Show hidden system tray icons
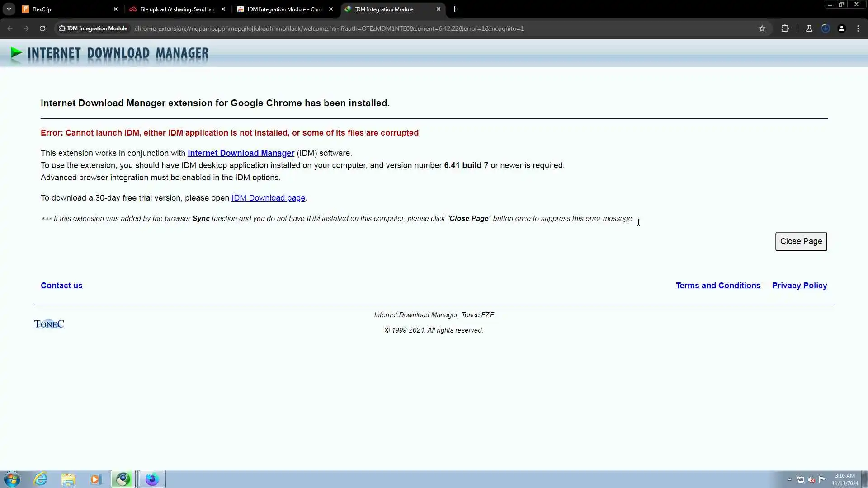 [x=789, y=479]
